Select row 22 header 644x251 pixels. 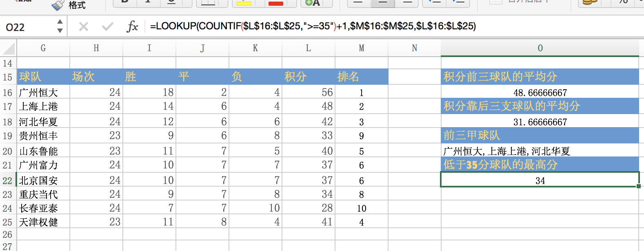(8, 181)
